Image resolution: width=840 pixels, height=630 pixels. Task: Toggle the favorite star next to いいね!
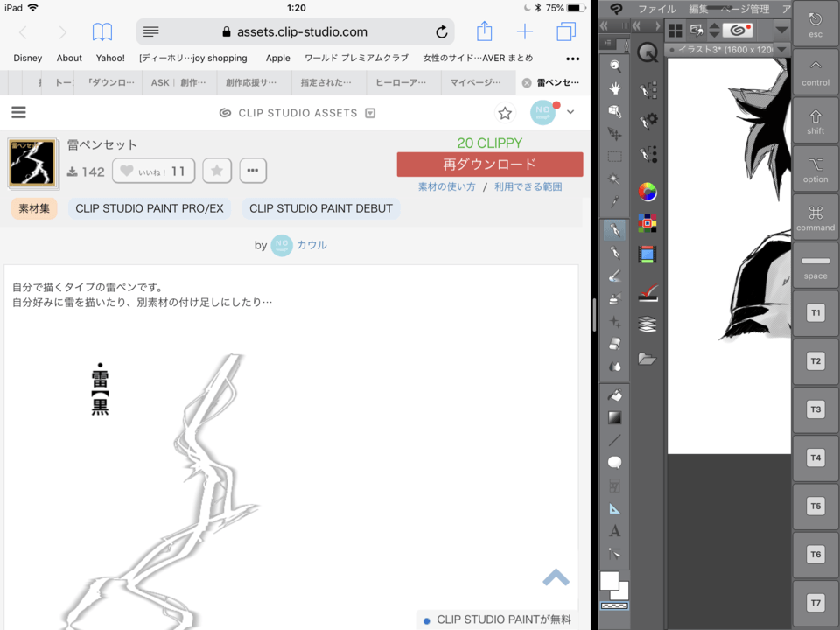coord(217,171)
